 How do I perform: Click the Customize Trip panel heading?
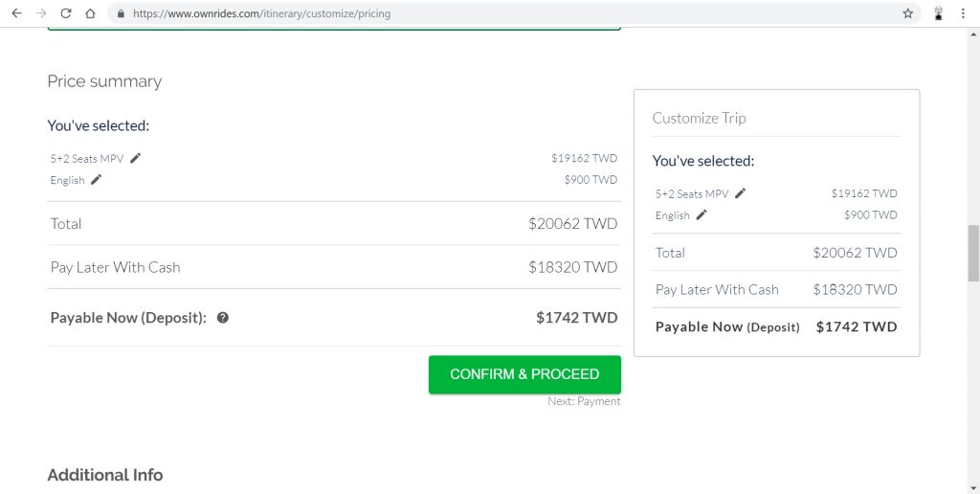coord(699,118)
